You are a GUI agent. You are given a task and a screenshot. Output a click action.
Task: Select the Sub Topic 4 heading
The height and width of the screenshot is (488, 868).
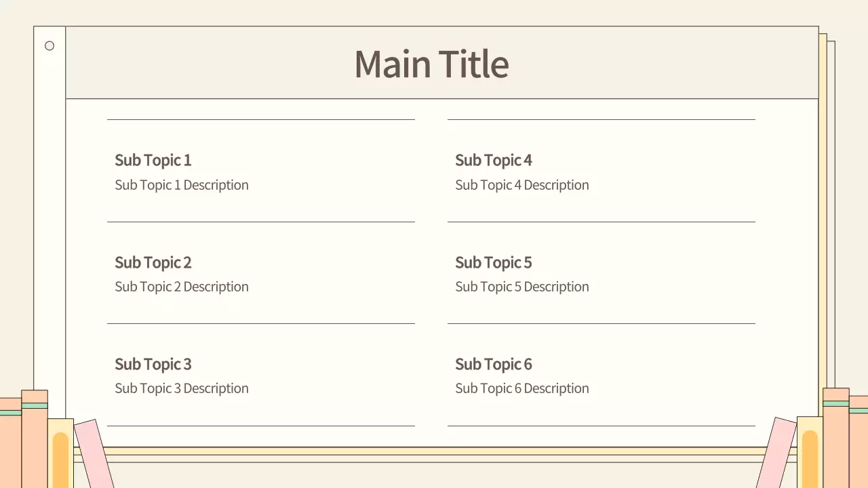[493, 161]
